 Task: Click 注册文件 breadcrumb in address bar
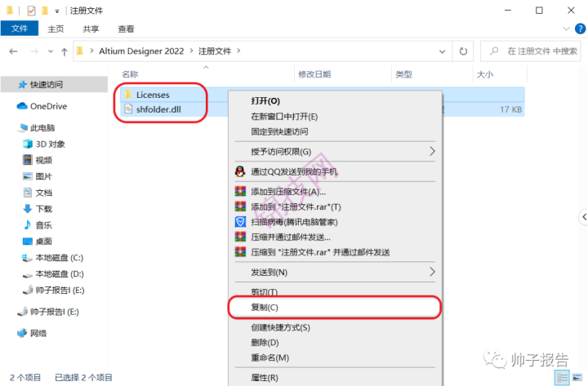[x=215, y=51]
